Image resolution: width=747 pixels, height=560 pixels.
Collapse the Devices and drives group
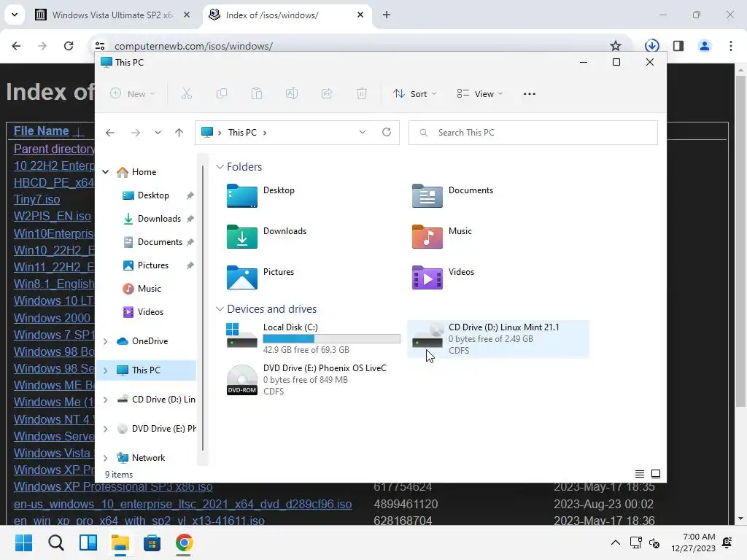[220, 309]
